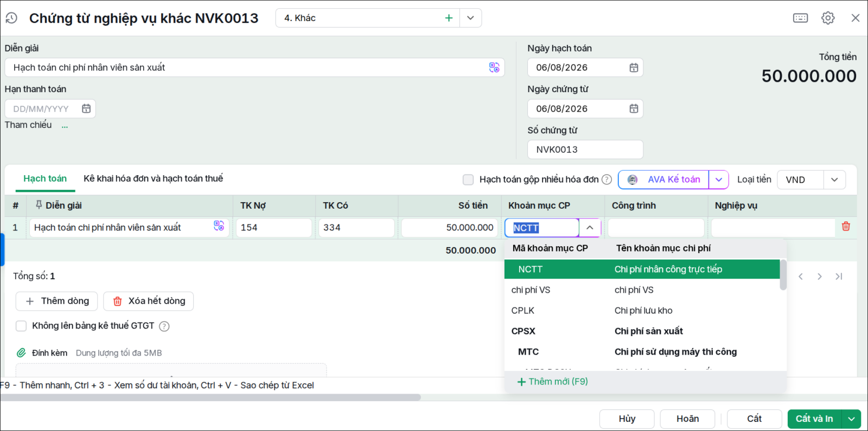Click the Số tiền cell 50.000.000
Viewport: 868px width, 431px height.
[449, 228]
